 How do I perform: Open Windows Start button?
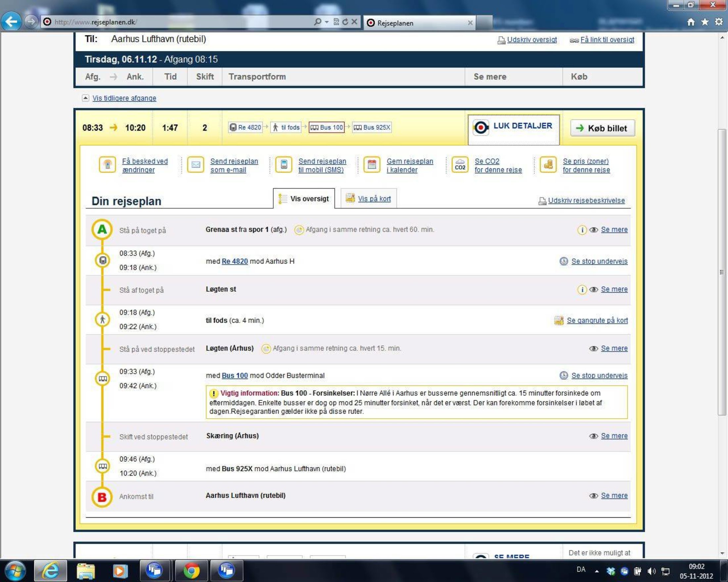pyautogui.click(x=15, y=571)
